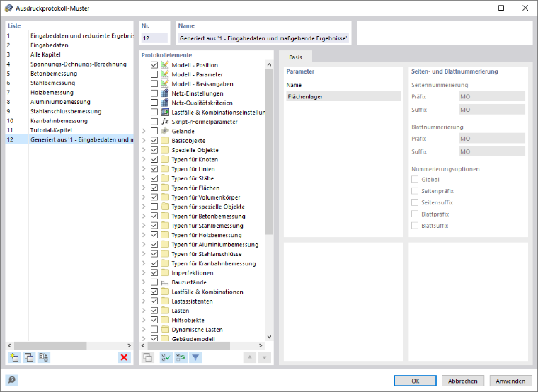Check all protocol elements
This screenshot has height=392, width=538.
coord(166,357)
